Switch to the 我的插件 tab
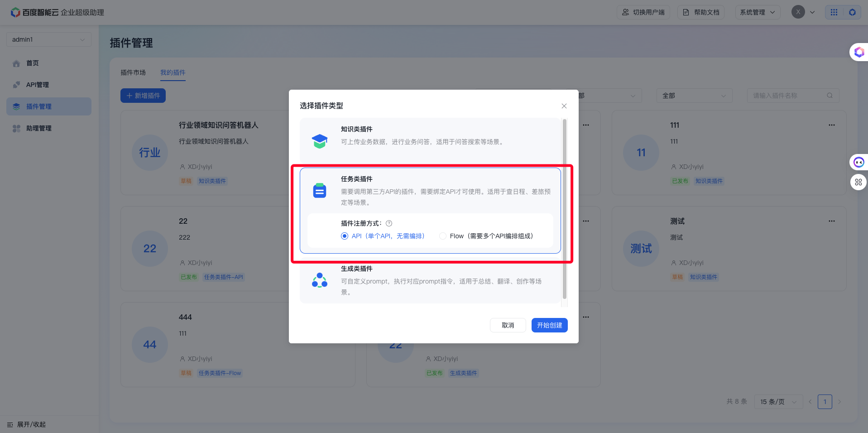Screen dimensions: 868x433 pyautogui.click(x=173, y=72)
